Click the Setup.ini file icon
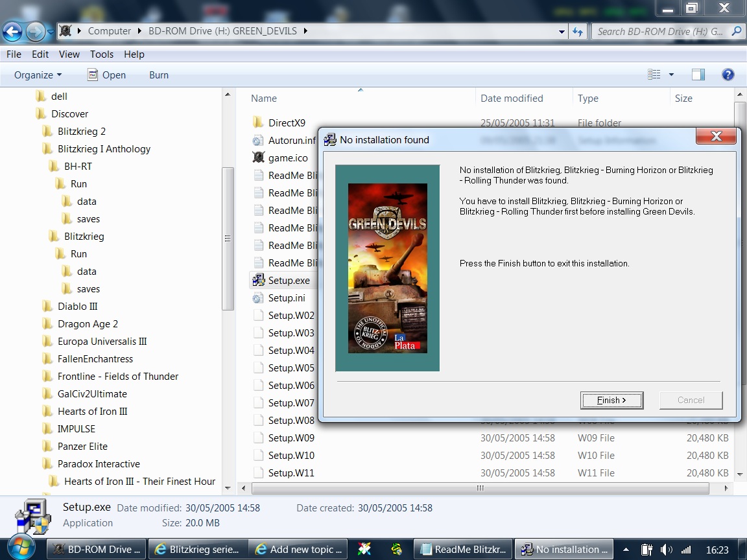Image resolution: width=747 pixels, height=560 pixels. tap(257, 298)
